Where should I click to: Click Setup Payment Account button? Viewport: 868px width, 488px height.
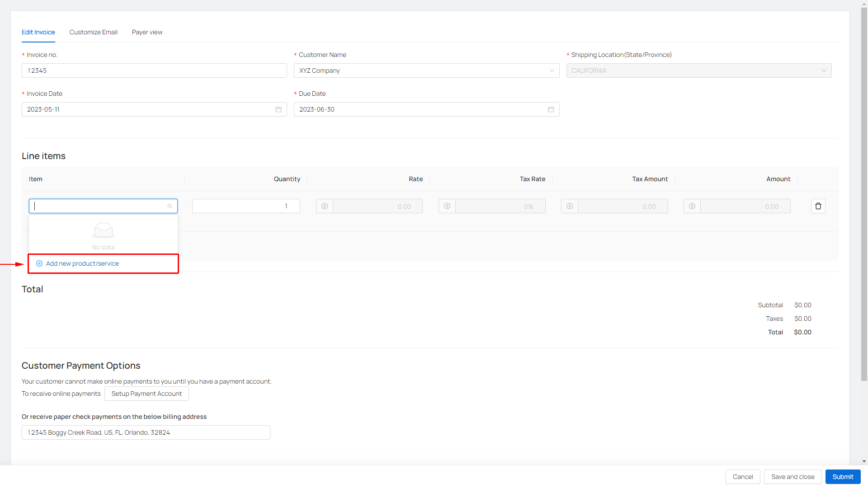(146, 394)
